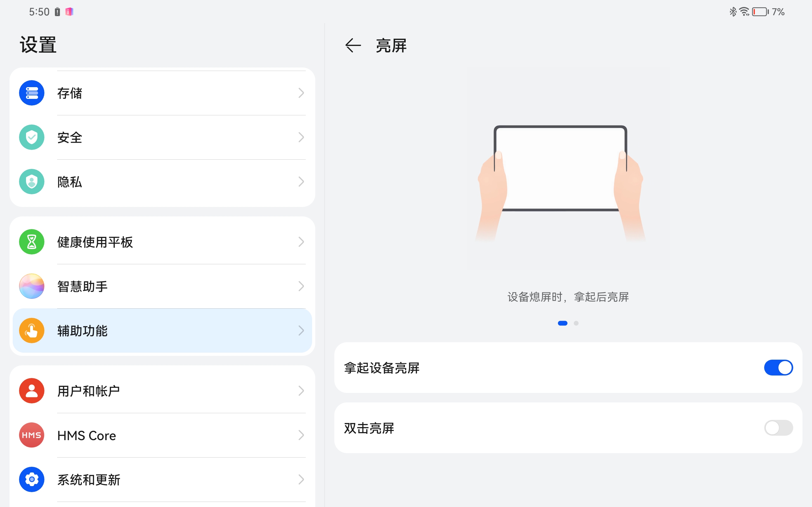Open the 系统和更新 settings entry
This screenshot has width=812, height=507.
pos(88,480)
